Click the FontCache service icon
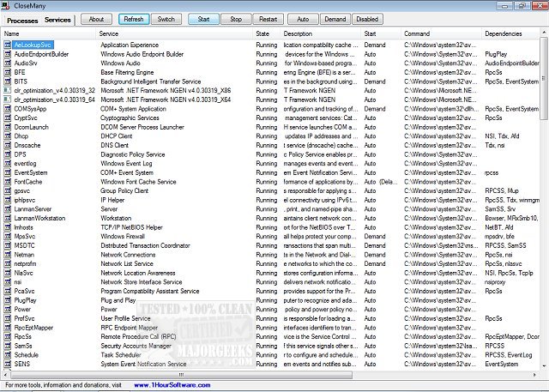549x392 pixels. [8, 181]
